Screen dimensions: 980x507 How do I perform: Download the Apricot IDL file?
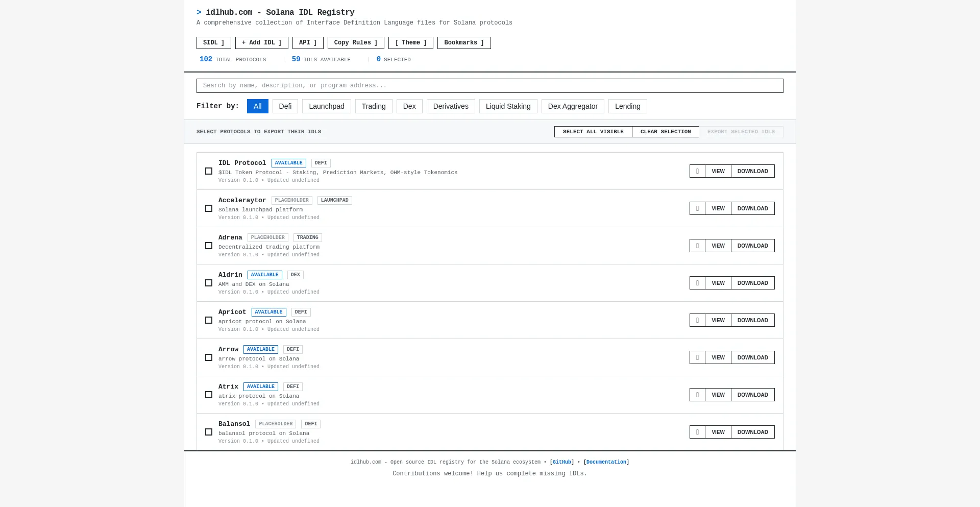click(752, 320)
